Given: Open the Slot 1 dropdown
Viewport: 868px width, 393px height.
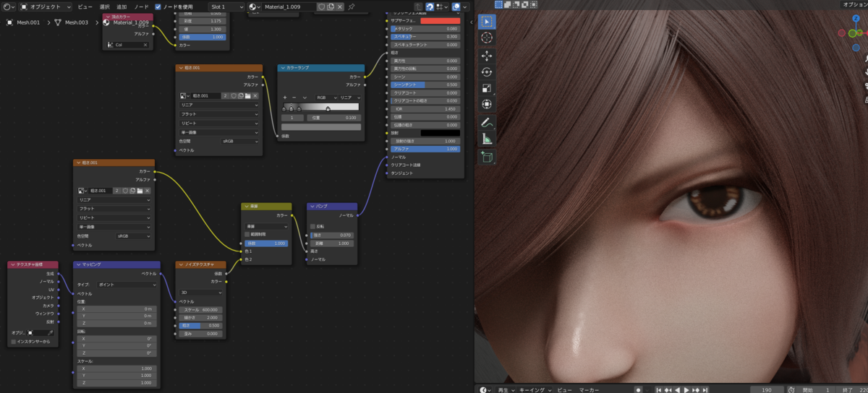Looking at the screenshot, I should point(226,7).
